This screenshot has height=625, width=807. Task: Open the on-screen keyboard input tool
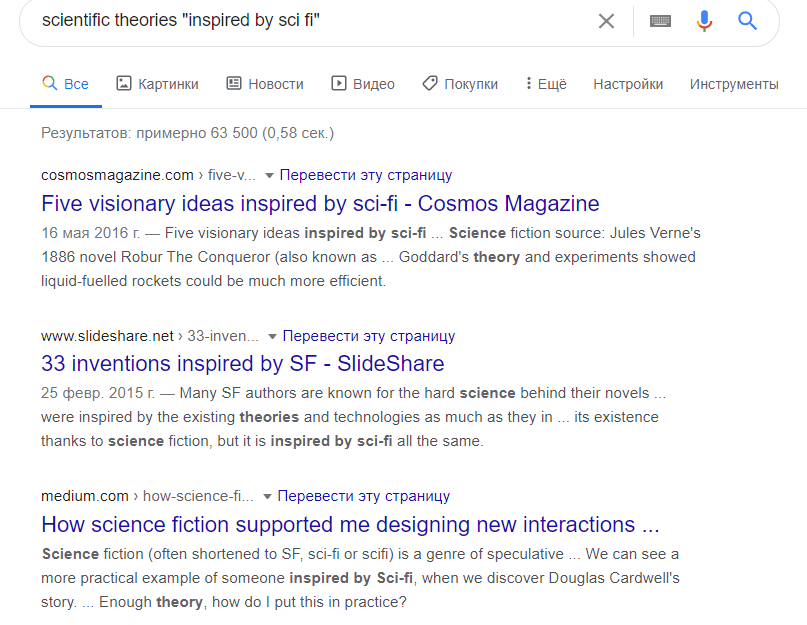point(660,21)
